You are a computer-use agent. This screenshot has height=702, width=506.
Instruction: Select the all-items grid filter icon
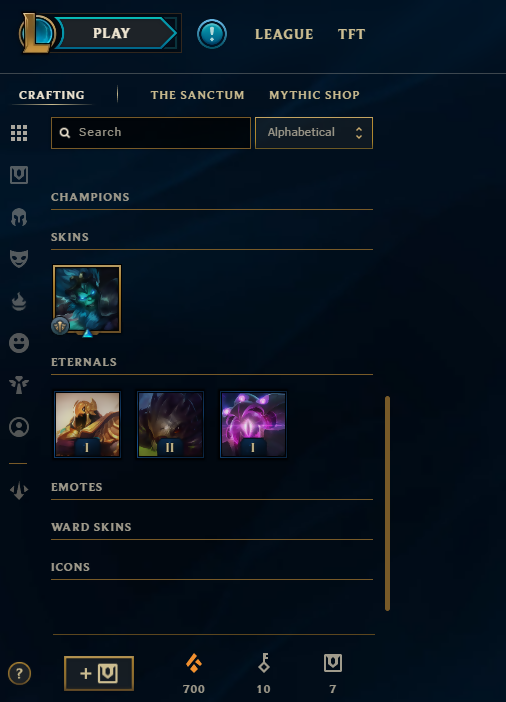(x=19, y=133)
